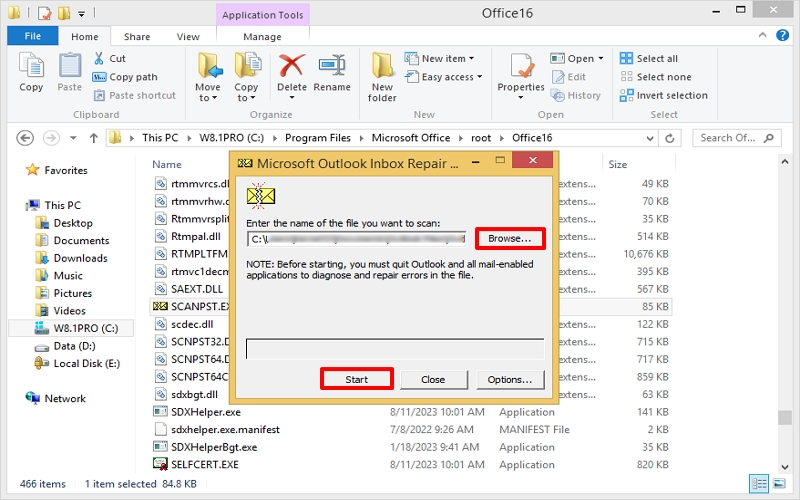Switch to the Share ribbon tab
This screenshot has width=800, height=500.
point(137,37)
